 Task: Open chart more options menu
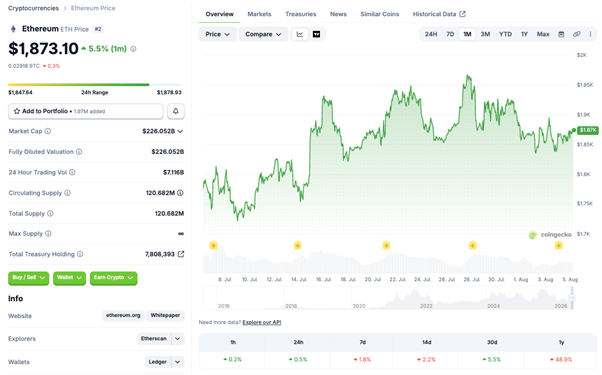(x=590, y=34)
